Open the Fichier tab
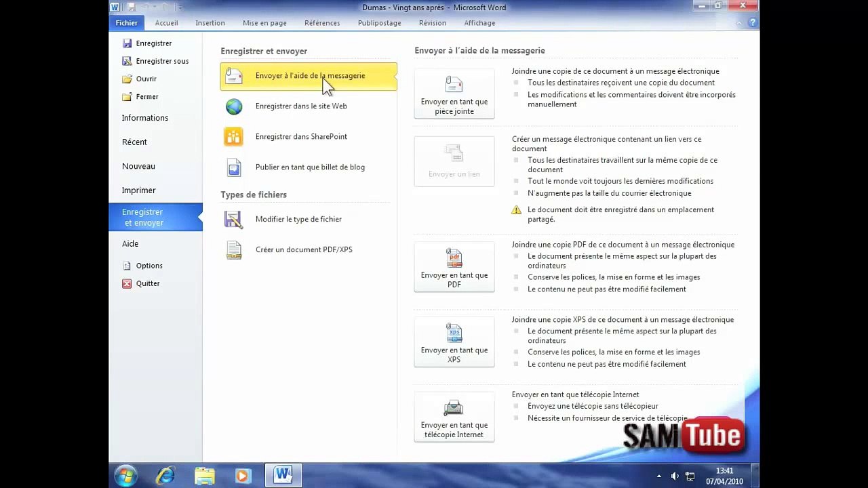Screen dimensions: 868x488 126,22
